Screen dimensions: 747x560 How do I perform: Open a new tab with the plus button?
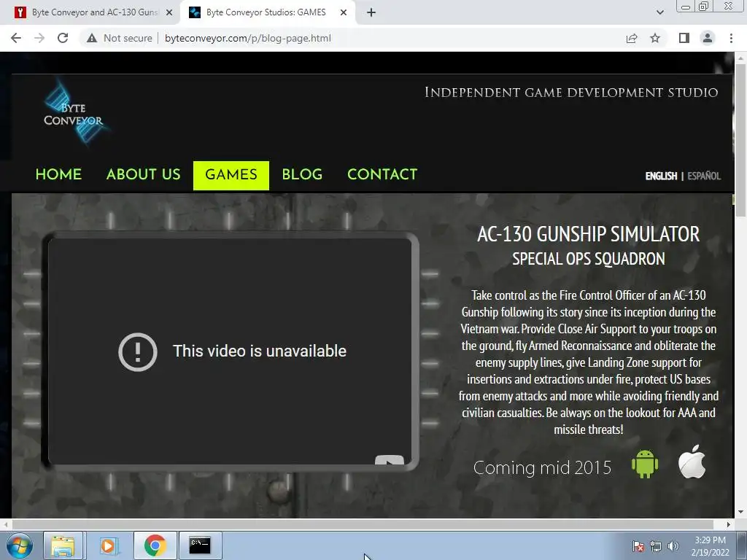click(x=371, y=12)
